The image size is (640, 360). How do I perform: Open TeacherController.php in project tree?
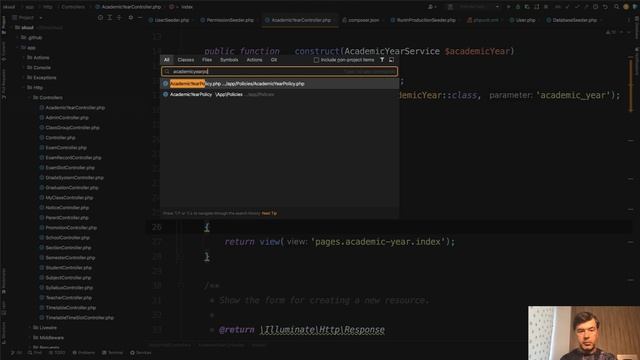point(69,298)
